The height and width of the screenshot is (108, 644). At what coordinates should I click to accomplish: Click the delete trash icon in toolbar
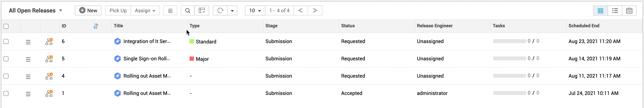click(x=170, y=11)
